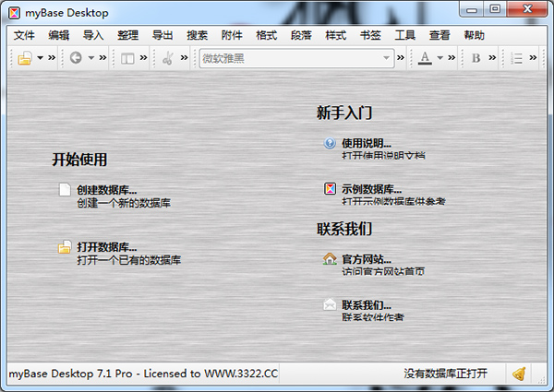Image resolution: width=554 pixels, height=392 pixels.
Task: Click the resize grip in status bar corner
Action: tap(541, 379)
